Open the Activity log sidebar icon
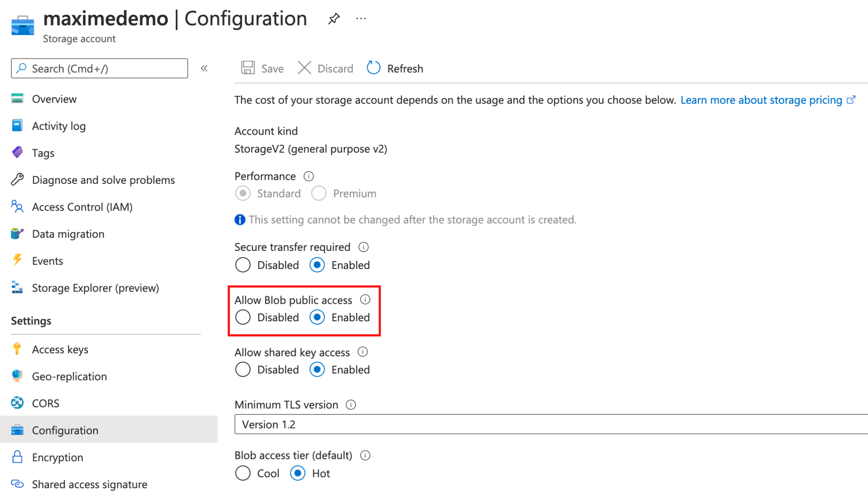 click(x=17, y=125)
